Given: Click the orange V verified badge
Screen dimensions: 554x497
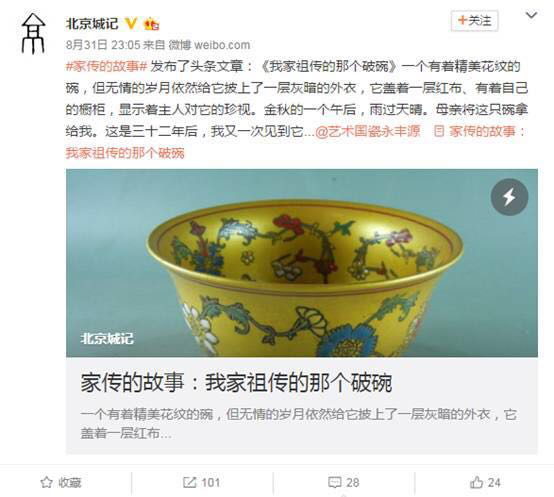Looking at the screenshot, I should tap(131, 24).
